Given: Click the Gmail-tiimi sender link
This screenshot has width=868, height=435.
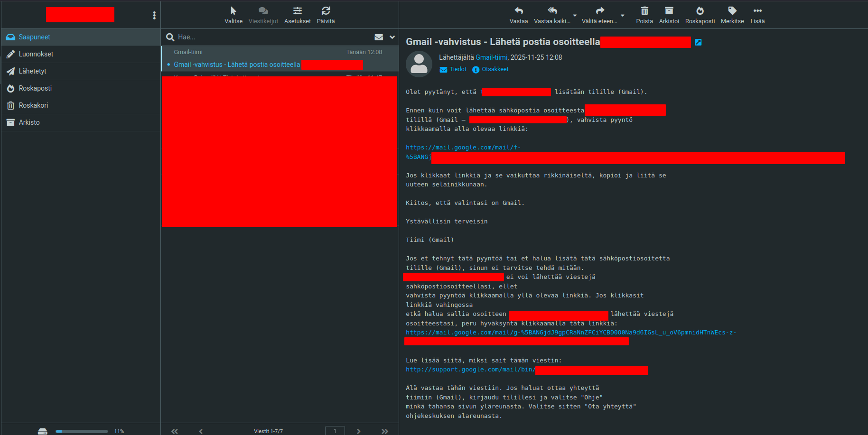Looking at the screenshot, I should (x=491, y=57).
